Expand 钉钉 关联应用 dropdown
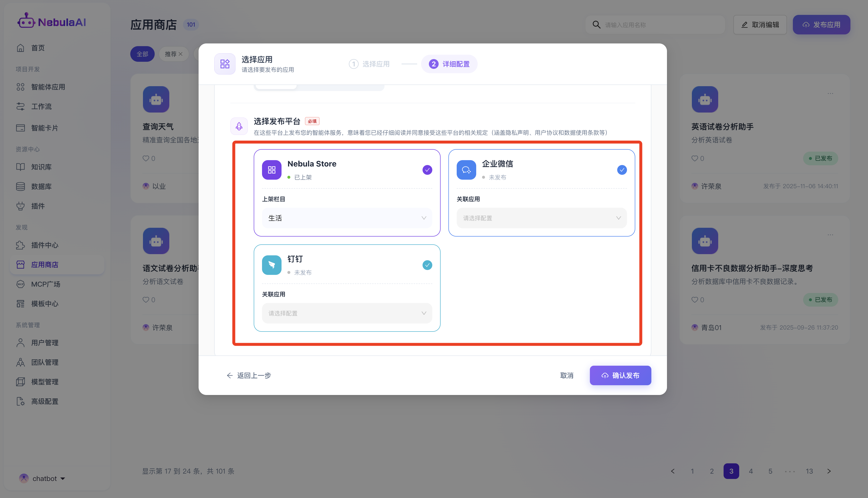The height and width of the screenshot is (498, 868). 347,313
